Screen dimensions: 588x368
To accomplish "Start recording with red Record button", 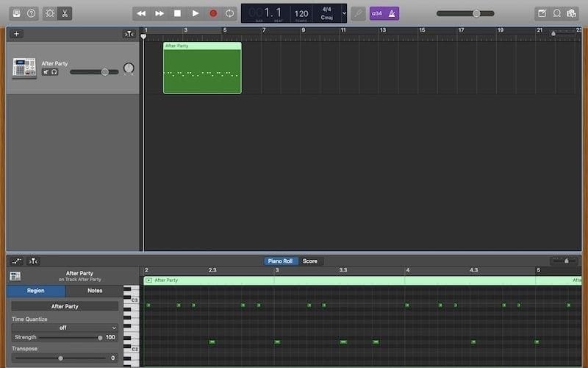I will [213, 13].
